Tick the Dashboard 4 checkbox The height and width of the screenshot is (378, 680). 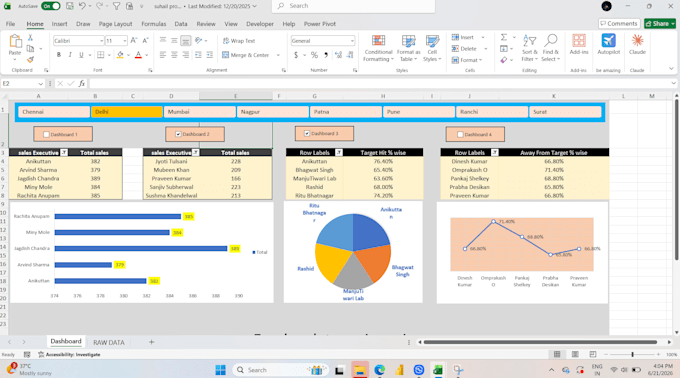[461, 134]
